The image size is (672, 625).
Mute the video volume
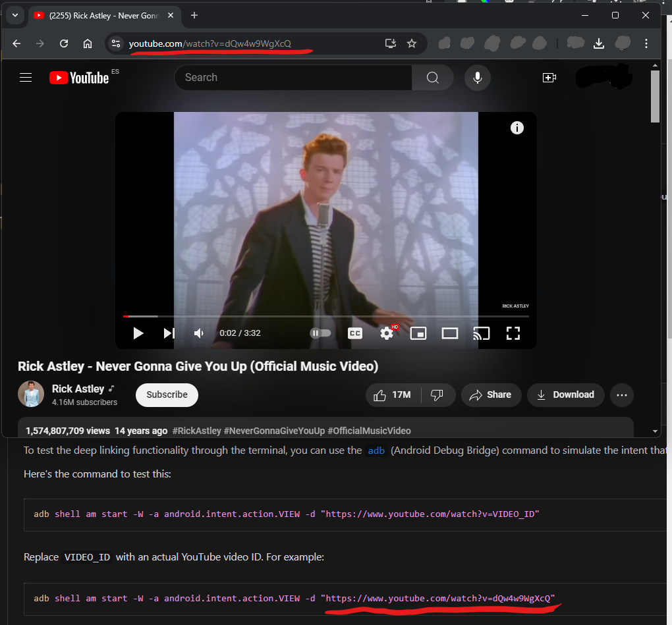[x=199, y=333]
